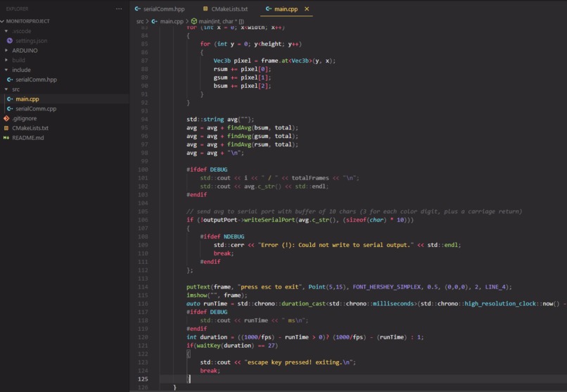
Task: Select the main.cpp editor tab
Action: pos(286,9)
